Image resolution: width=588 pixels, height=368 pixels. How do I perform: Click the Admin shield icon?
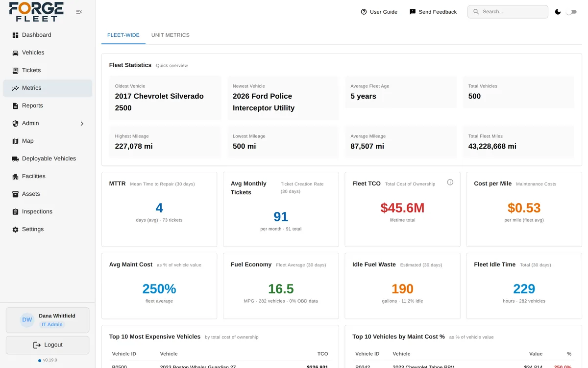15,124
